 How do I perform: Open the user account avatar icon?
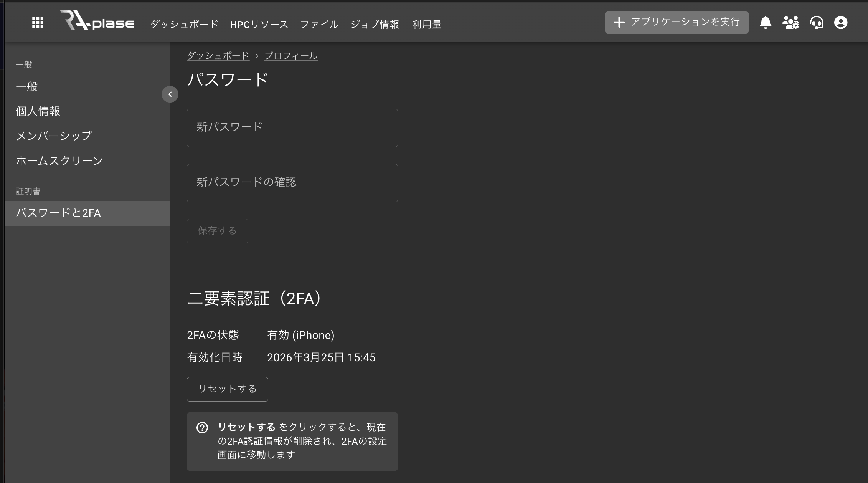coord(840,23)
